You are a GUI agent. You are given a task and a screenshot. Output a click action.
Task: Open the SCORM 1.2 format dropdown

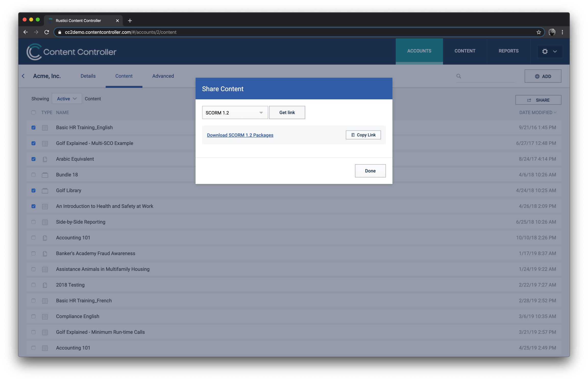pyautogui.click(x=235, y=112)
